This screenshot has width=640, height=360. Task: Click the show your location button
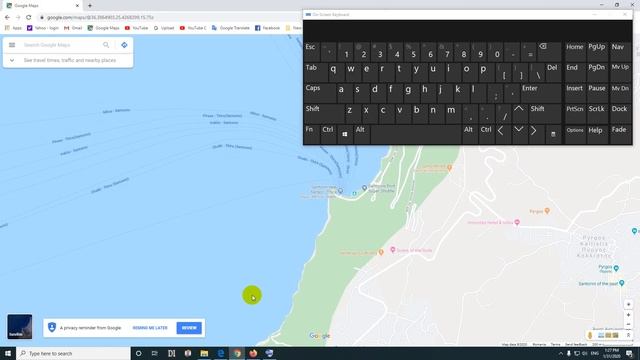(629, 304)
